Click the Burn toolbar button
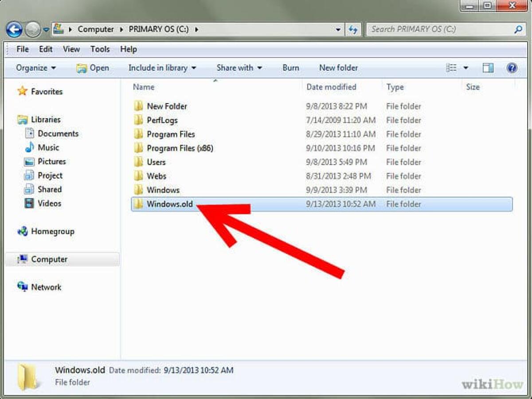The width and height of the screenshot is (532, 399). pos(291,68)
